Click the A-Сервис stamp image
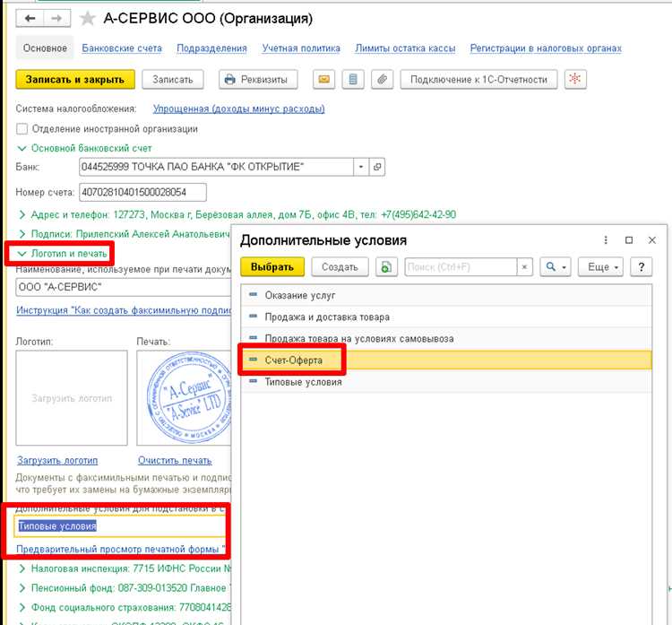Viewport: 672px width, 625px height. 188,397
